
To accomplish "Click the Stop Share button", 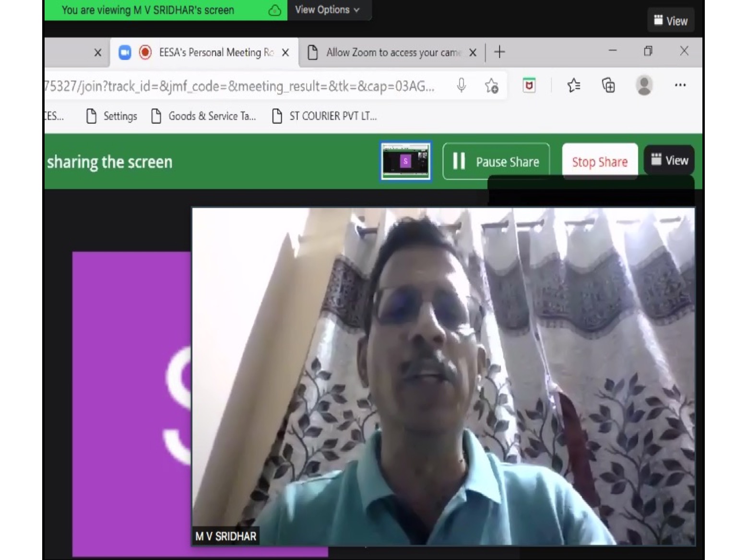I will (x=600, y=162).
